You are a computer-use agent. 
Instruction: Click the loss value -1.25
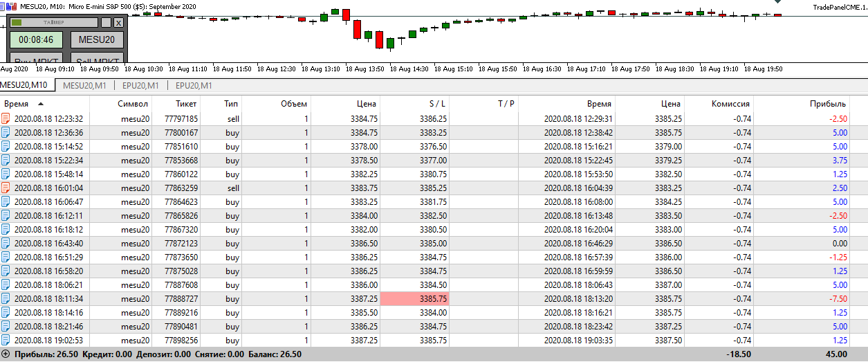pos(839,257)
